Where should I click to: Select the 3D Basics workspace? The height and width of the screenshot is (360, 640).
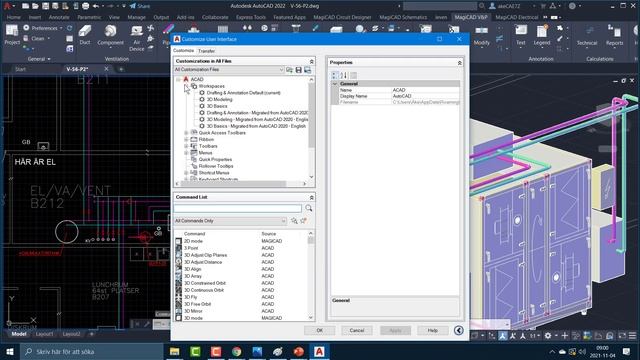217,106
